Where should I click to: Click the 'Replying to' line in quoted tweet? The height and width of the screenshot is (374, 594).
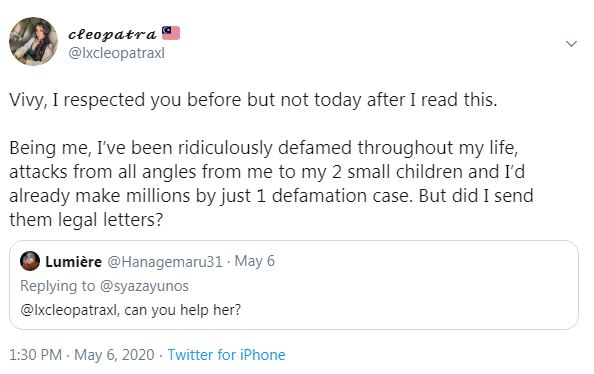(x=104, y=286)
